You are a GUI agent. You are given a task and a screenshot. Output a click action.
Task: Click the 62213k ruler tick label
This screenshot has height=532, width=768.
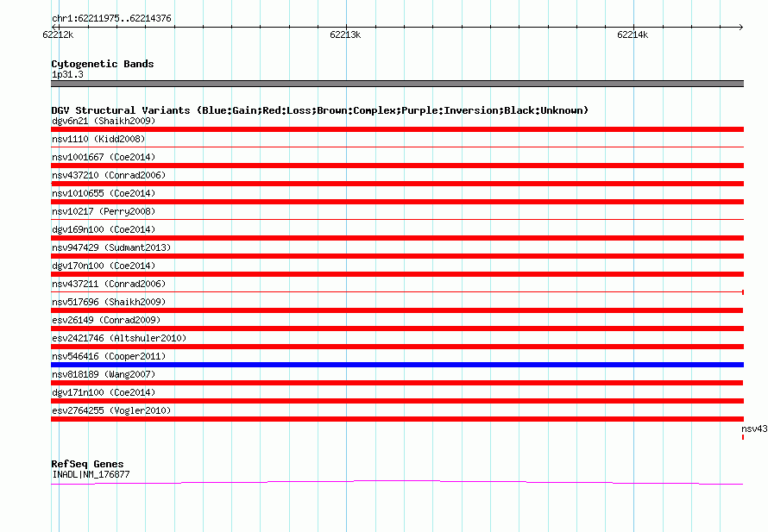click(x=345, y=34)
